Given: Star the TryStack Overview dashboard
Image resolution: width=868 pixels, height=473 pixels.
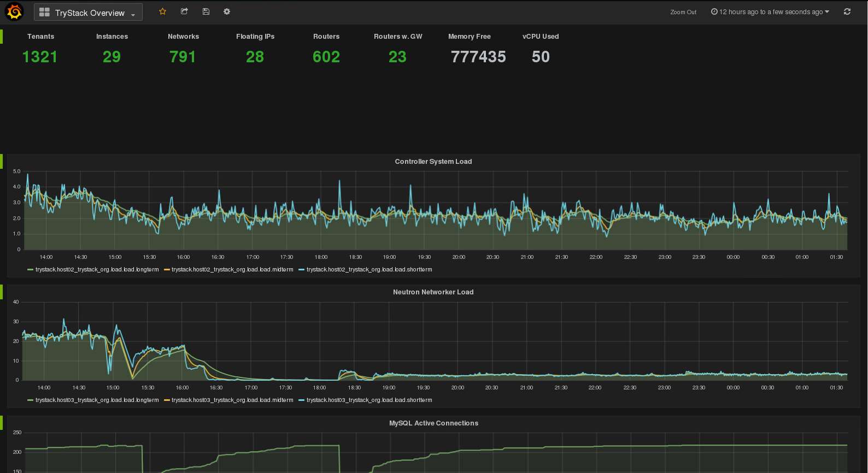Looking at the screenshot, I should [162, 11].
